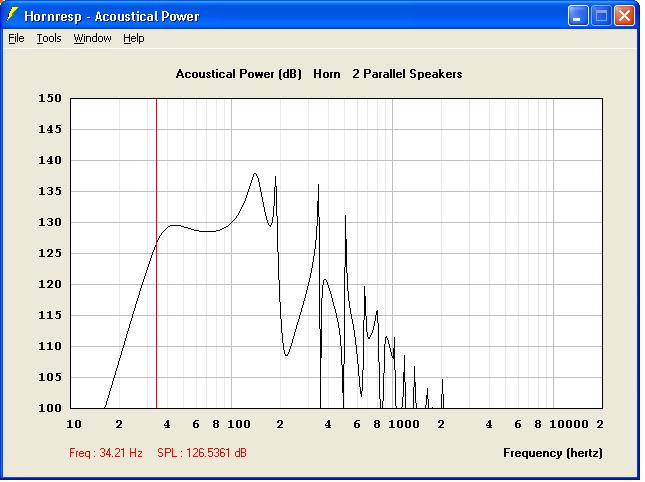Click the Hornresp lightning icon in title bar
Screen dimensions: 645x482
(12, 16)
